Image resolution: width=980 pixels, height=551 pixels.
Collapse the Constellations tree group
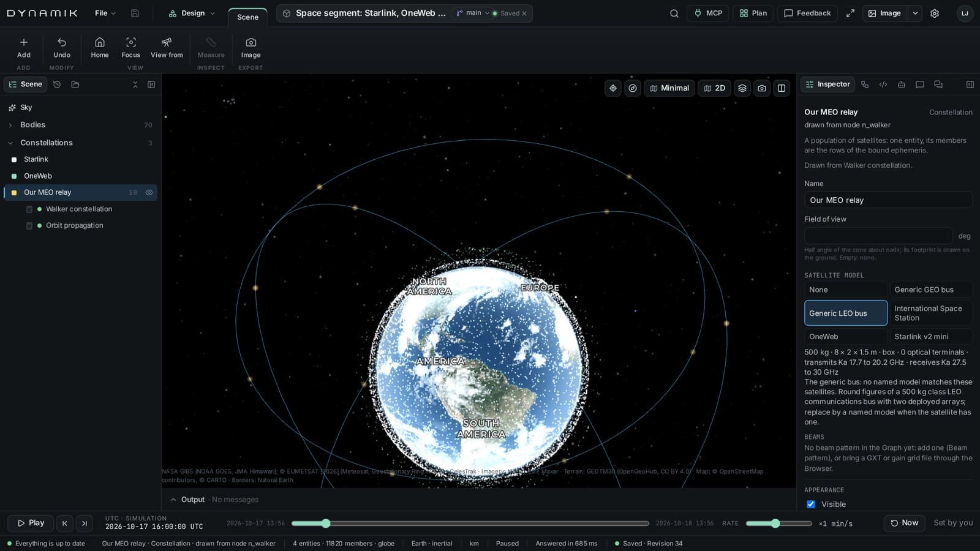point(10,143)
